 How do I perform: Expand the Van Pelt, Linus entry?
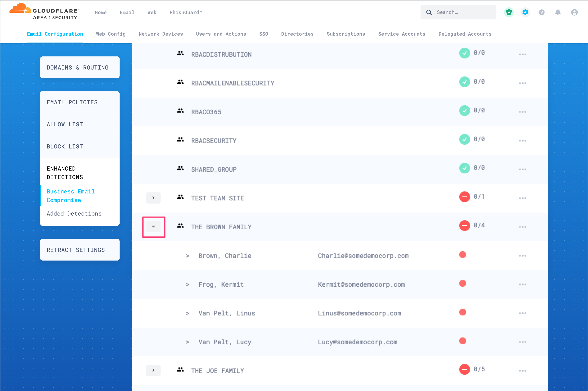click(187, 313)
